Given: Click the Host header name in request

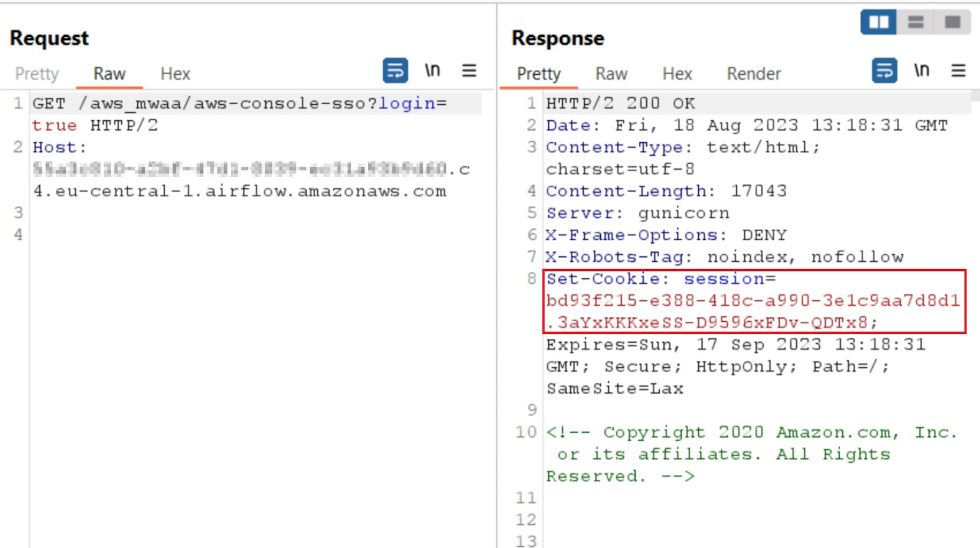Looking at the screenshot, I should point(55,147).
